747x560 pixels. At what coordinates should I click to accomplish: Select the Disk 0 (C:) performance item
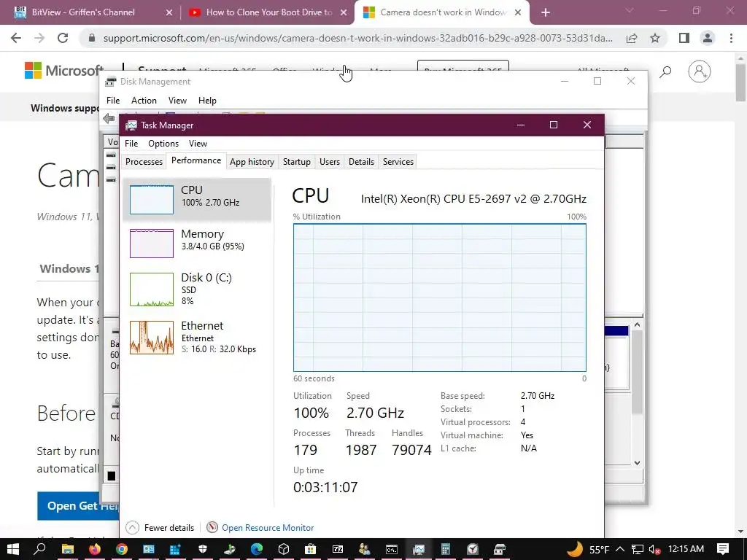click(197, 289)
